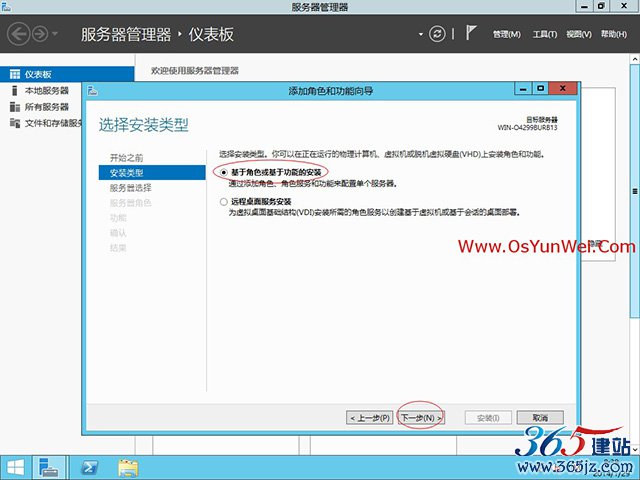Open the notifications flag icon

471,33
